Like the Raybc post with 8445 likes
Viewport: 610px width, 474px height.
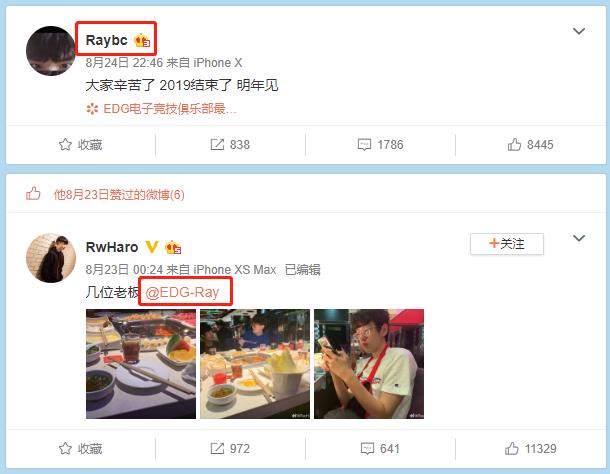coord(530,145)
